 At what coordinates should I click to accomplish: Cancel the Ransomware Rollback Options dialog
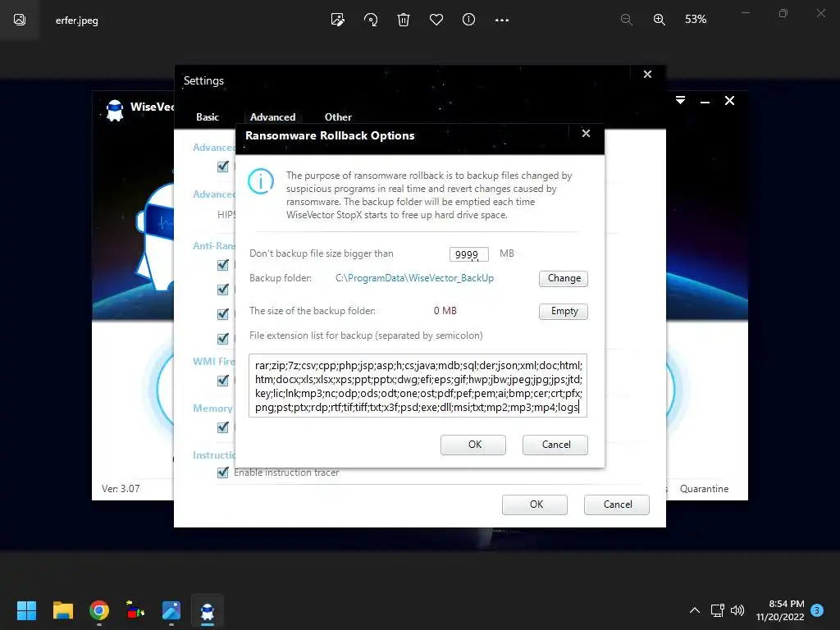tap(555, 445)
